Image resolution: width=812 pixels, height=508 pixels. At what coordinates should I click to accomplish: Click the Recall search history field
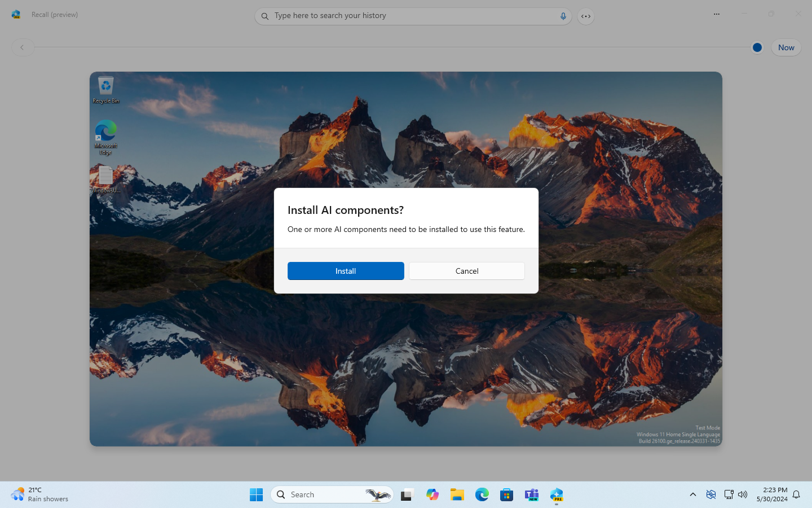tap(413, 16)
